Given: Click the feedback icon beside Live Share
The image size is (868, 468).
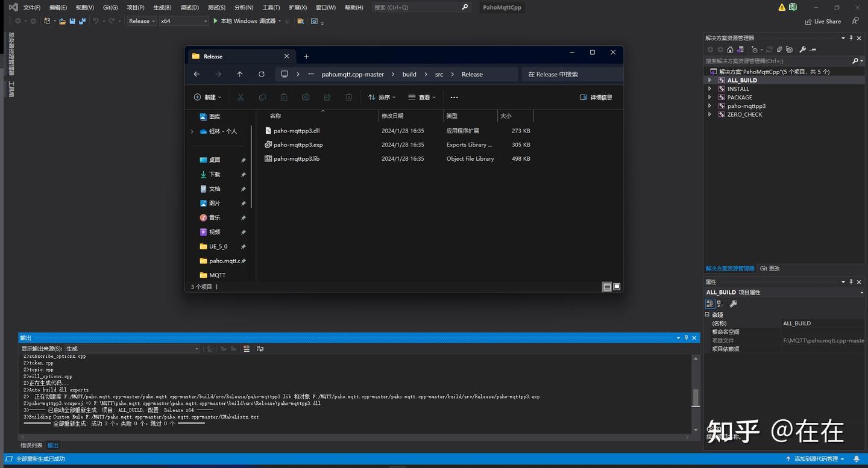Looking at the screenshot, I should (x=855, y=21).
